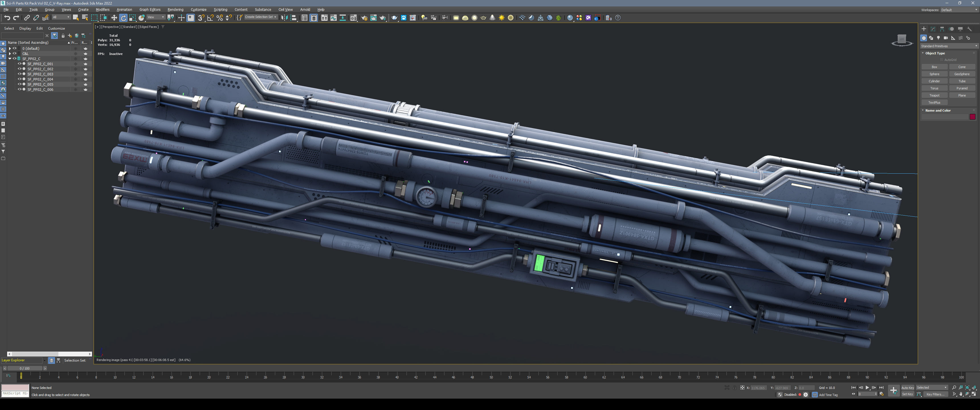Image resolution: width=980 pixels, height=410 pixels.
Task: Toggle the Auto Key button
Action: [x=907, y=388]
